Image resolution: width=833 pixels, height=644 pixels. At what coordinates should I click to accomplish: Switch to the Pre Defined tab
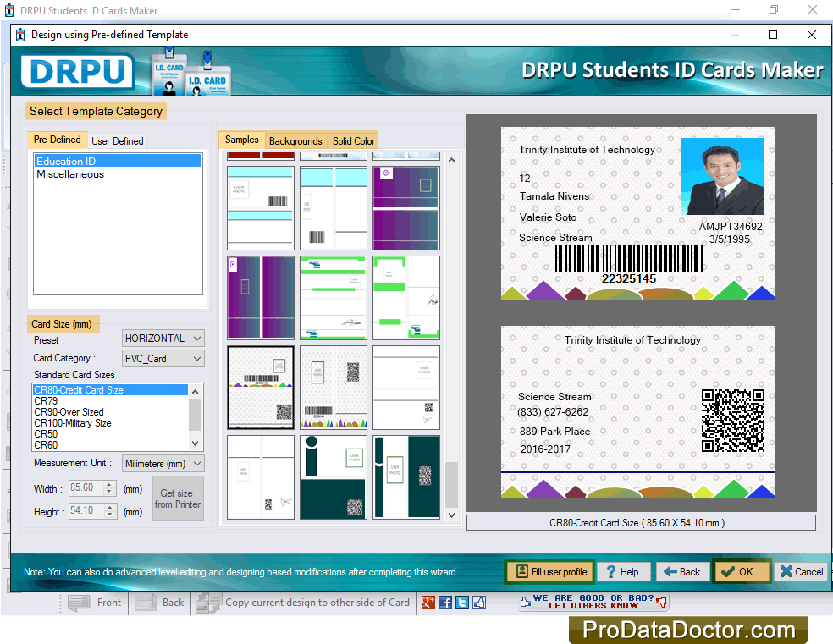(58, 140)
